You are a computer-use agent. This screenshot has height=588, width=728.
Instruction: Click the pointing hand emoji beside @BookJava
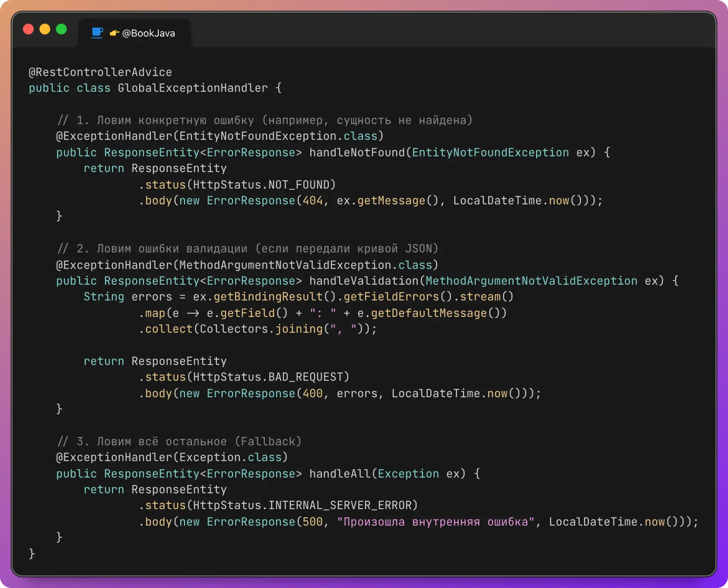115,33
